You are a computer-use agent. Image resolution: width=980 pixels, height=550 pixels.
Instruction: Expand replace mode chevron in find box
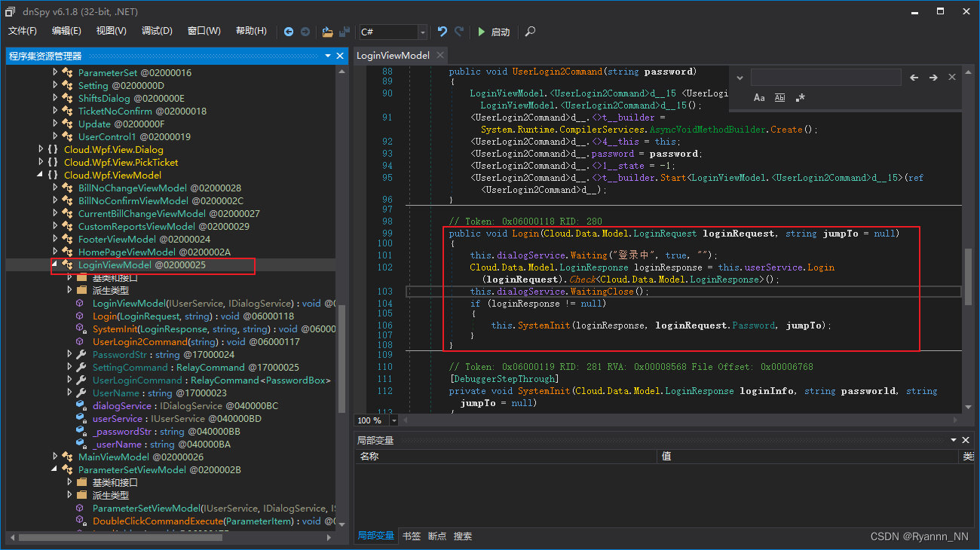(740, 78)
